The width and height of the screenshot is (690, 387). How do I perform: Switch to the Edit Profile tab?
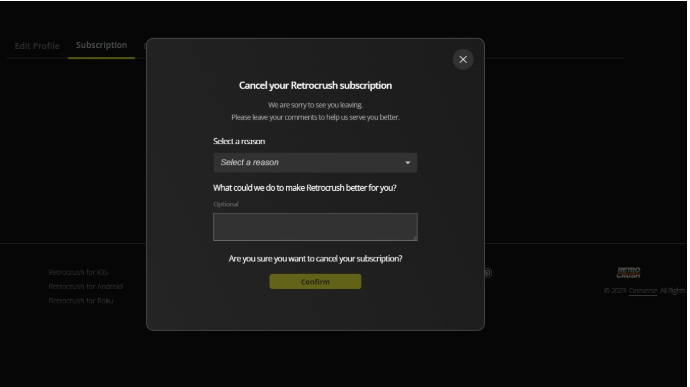tap(37, 46)
